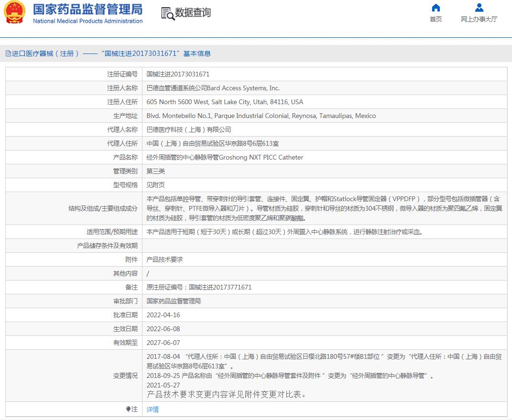
Task: Click the document icon before 进口医疗器械
Action: [8, 54]
